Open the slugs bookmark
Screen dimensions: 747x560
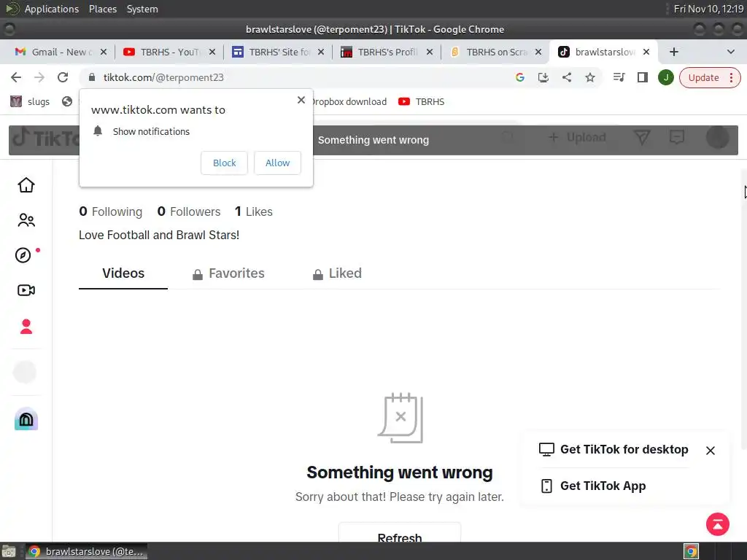(x=30, y=101)
